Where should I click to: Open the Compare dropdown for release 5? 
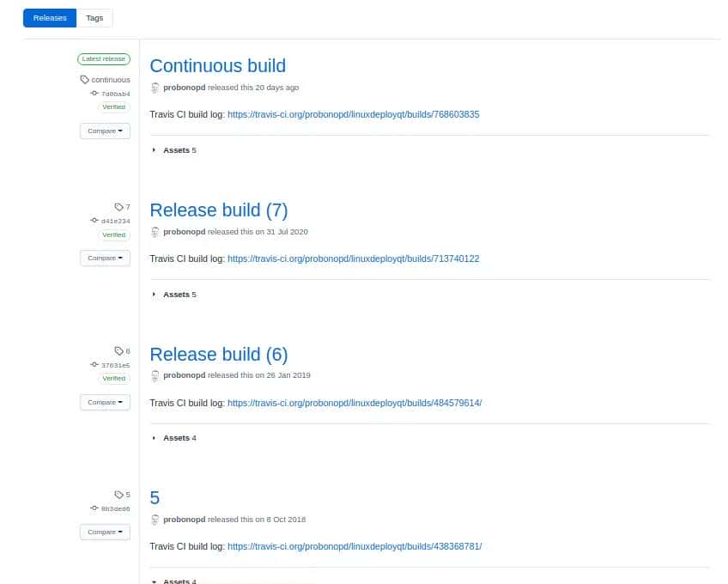105,532
